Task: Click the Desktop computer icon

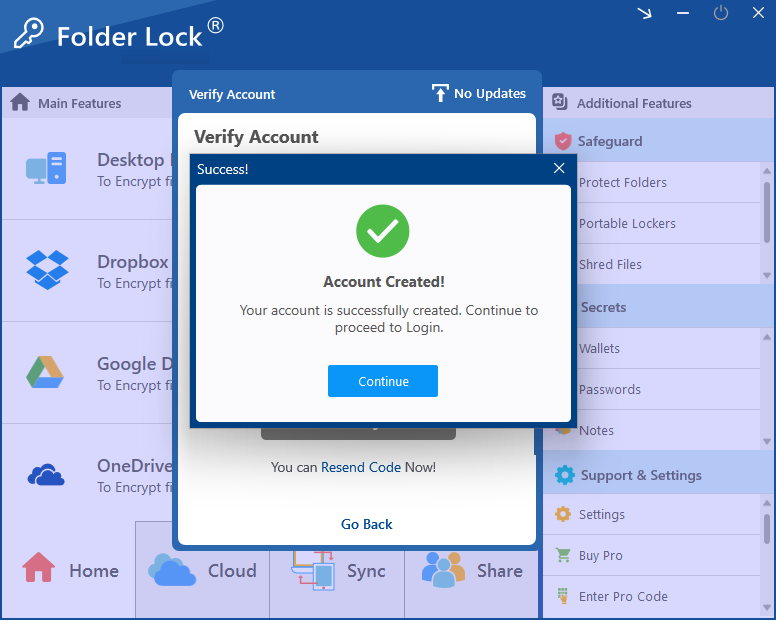Action: (46, 168)
